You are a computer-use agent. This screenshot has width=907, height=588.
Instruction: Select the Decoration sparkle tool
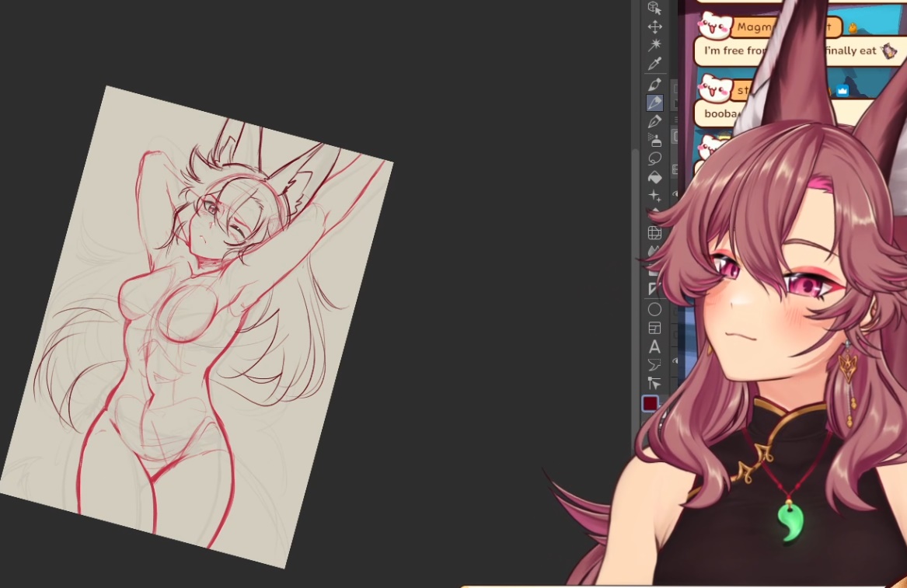tap(655, 196)
